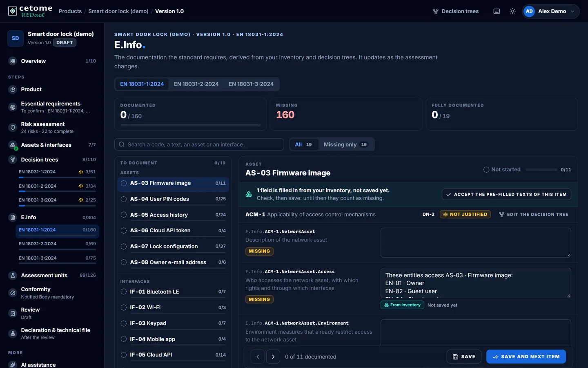588x368 pixels.
Task: Click the AI assistance sparkle icon
Action: click(13, 365)
